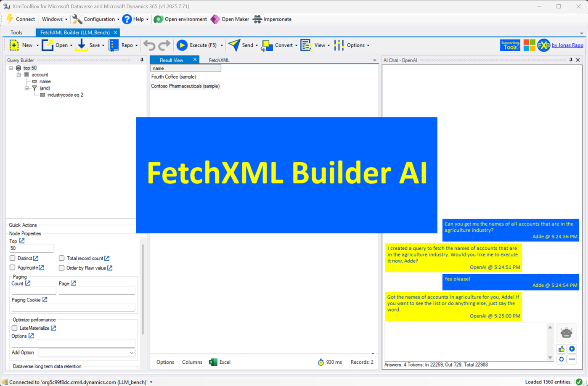Open the by Jonas Rapp link
588x386 pixels.
pyautogui.click(x=567, y=45)
